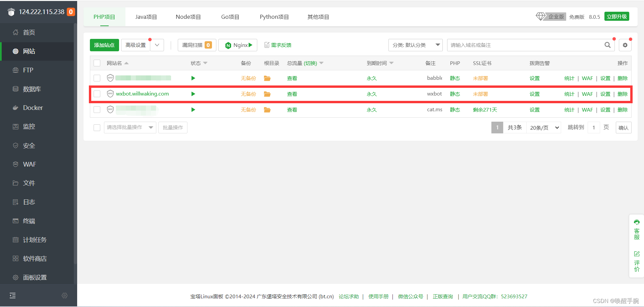
Task: Click the WAF shield icon in wxbot row
Action: 110,94
